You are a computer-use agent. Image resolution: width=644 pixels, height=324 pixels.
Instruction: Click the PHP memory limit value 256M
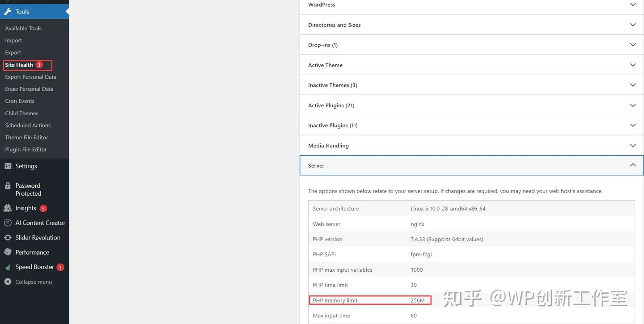click(418, 300)
